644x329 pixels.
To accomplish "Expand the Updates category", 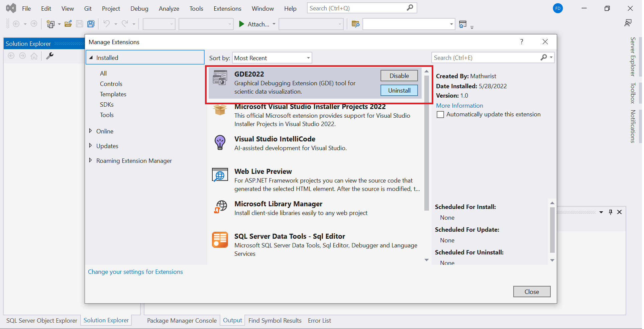I will pos(91,145).
